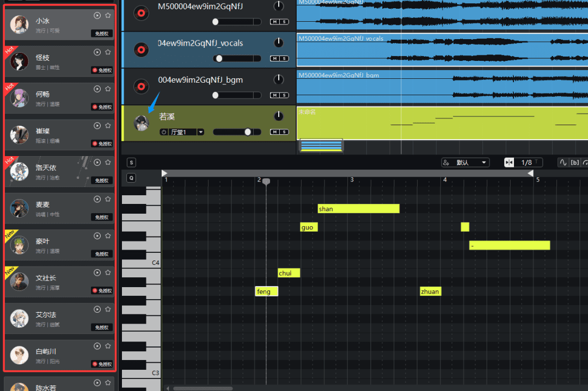Screen dimensions: 588x391
Task: Select the long '-' sustain note
Action: pos(510,245)
